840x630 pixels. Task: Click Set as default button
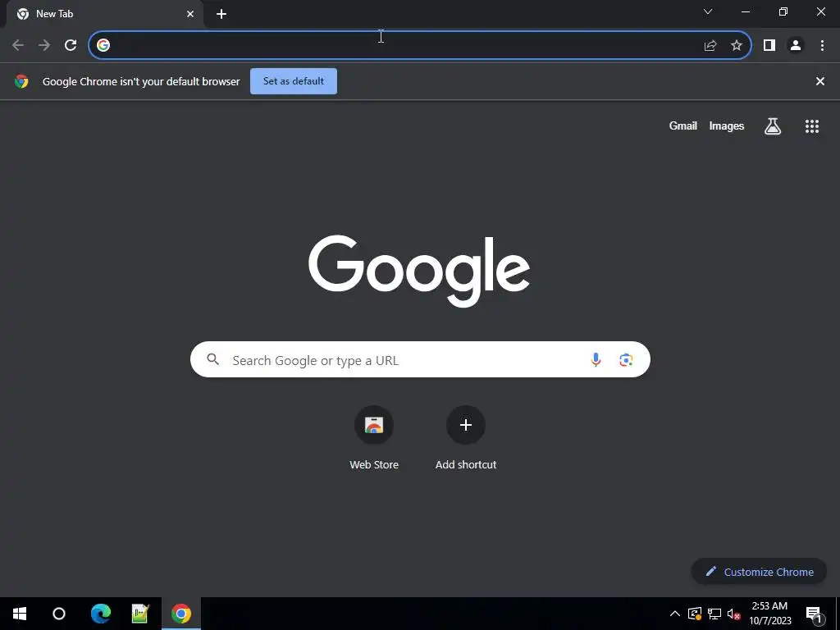click(x=294, y=81)
